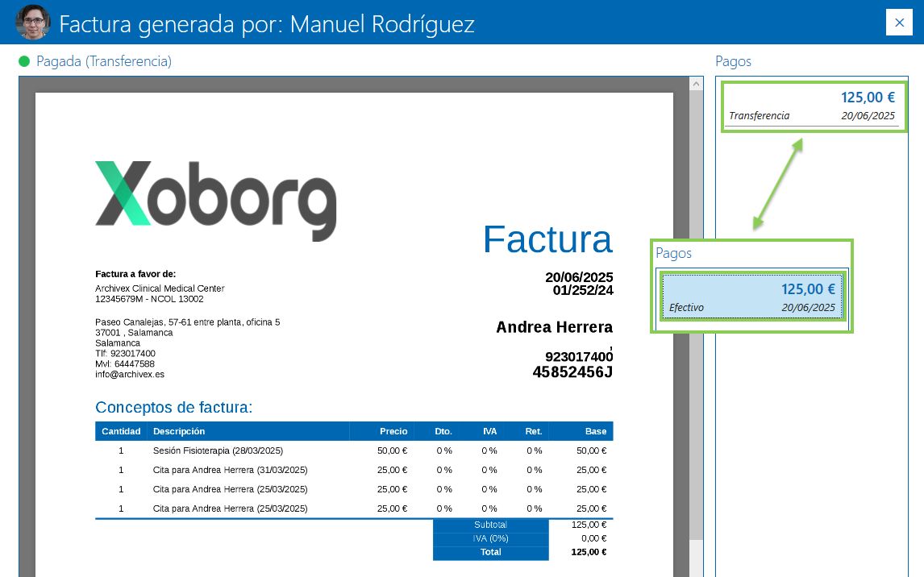Click the postal line '37001 , Salamanca'
The image size is (924, 577).
(x=134, y=333)
